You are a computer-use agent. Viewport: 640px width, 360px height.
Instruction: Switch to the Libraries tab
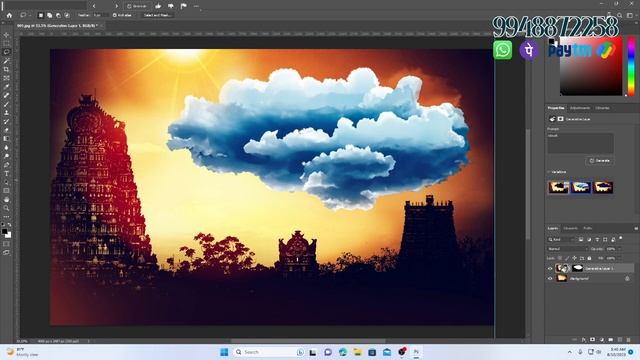[602, 108]
